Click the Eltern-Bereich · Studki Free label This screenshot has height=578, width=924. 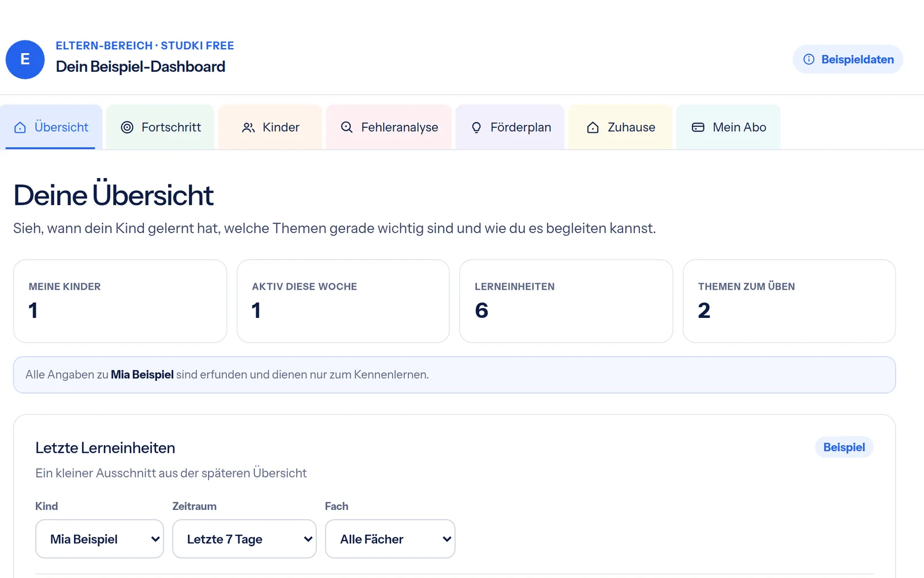point(145,46)
